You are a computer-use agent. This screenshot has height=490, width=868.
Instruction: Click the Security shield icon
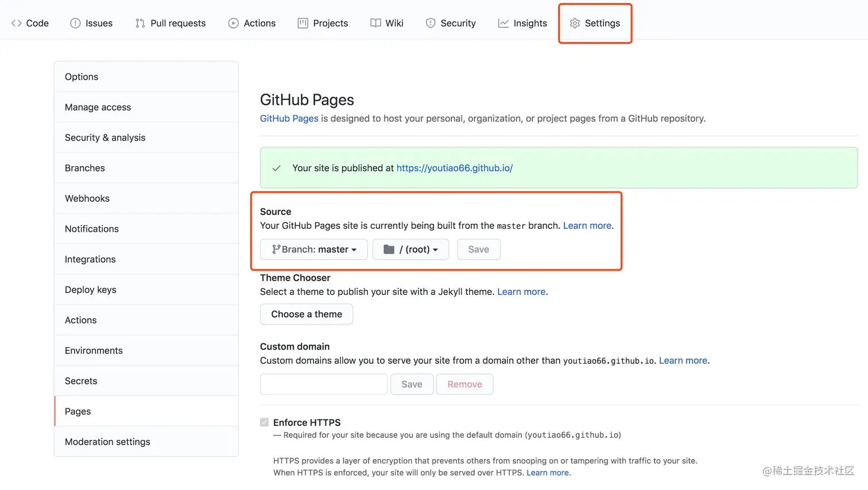point(430,23)
